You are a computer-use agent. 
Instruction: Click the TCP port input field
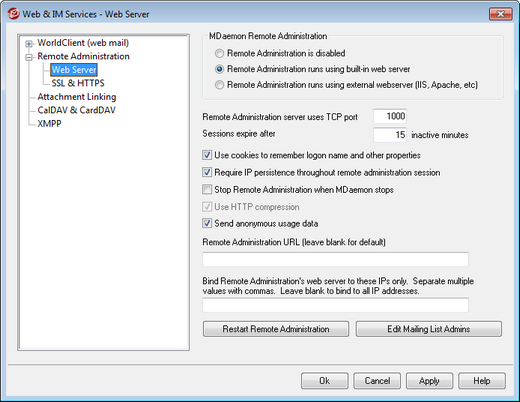point(390,116)
